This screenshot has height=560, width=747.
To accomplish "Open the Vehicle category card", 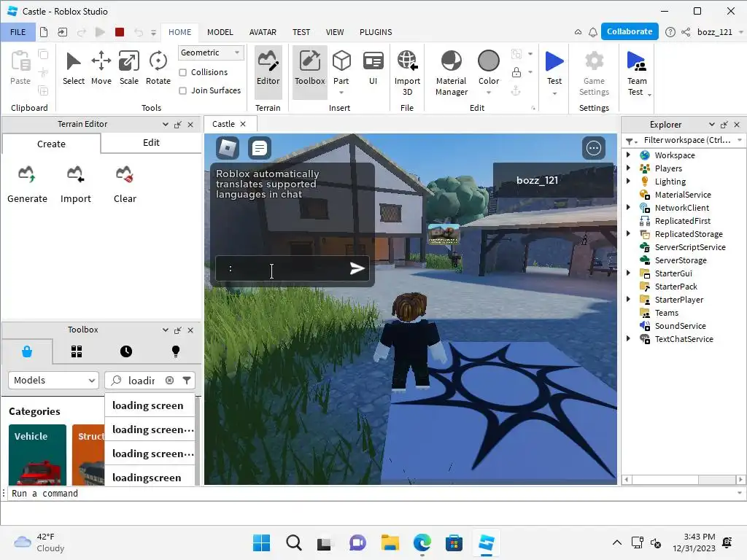I will (x=37, y=455).
